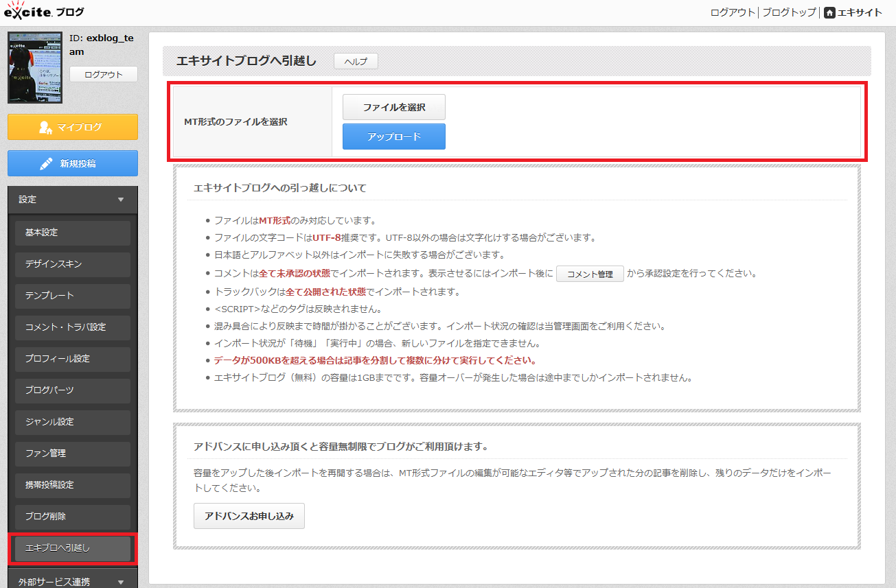896x588 pixels.
Task: Click the エキサイトブログへの引っ越しについて heading
Action: pyautogui.click(x=280, y=187)
